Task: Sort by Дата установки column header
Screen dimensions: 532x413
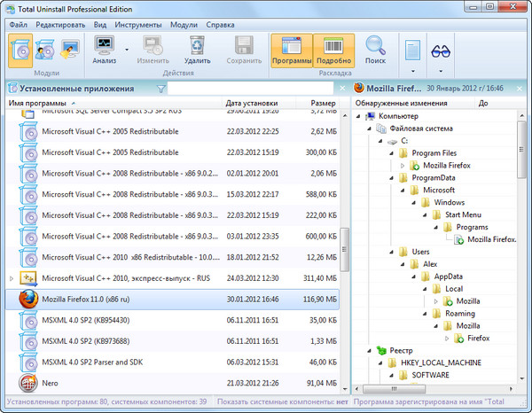Action: point(253,104)
